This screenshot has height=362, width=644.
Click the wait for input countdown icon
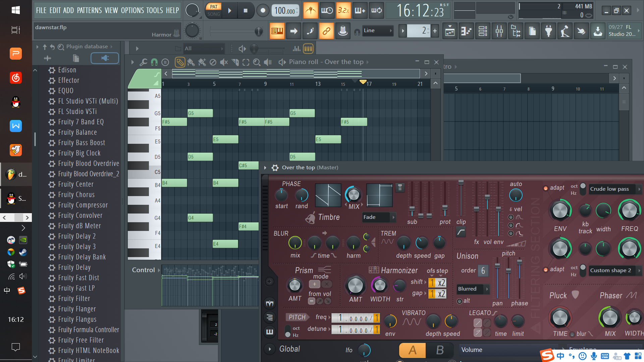[327, 10]
